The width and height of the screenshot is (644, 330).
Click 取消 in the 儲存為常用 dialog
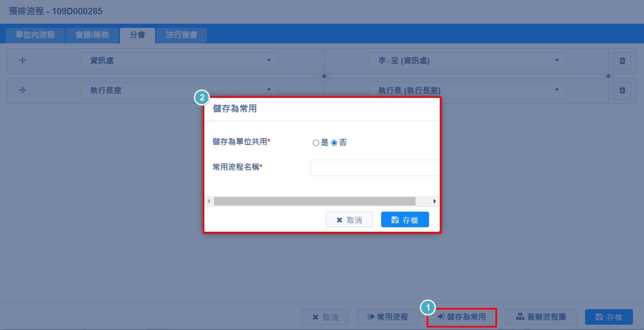tap(349, 220)
